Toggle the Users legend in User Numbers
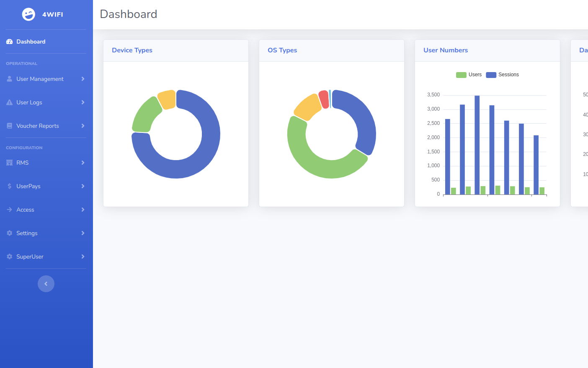 (469, 75)
